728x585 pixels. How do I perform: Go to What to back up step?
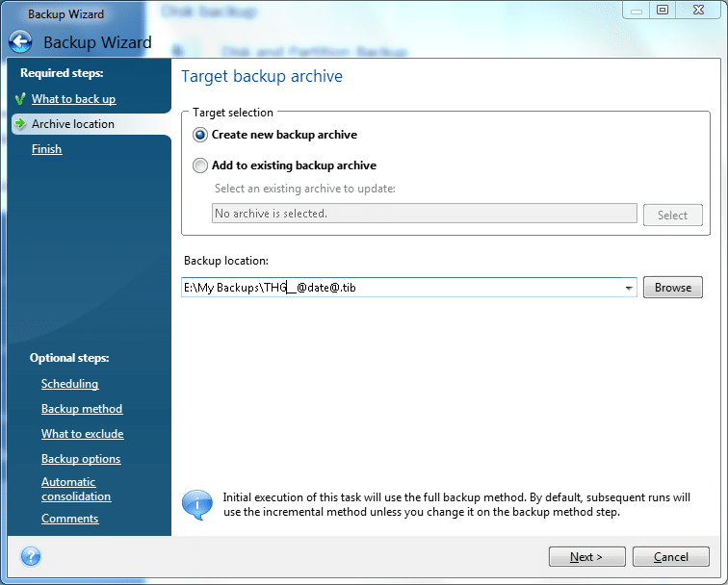coord(73,99)
